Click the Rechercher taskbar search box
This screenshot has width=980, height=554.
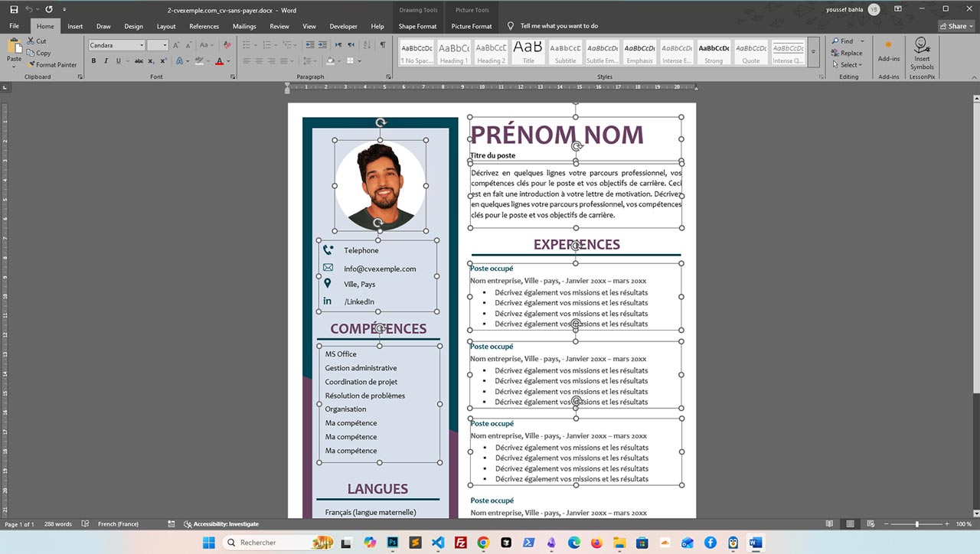279,543
